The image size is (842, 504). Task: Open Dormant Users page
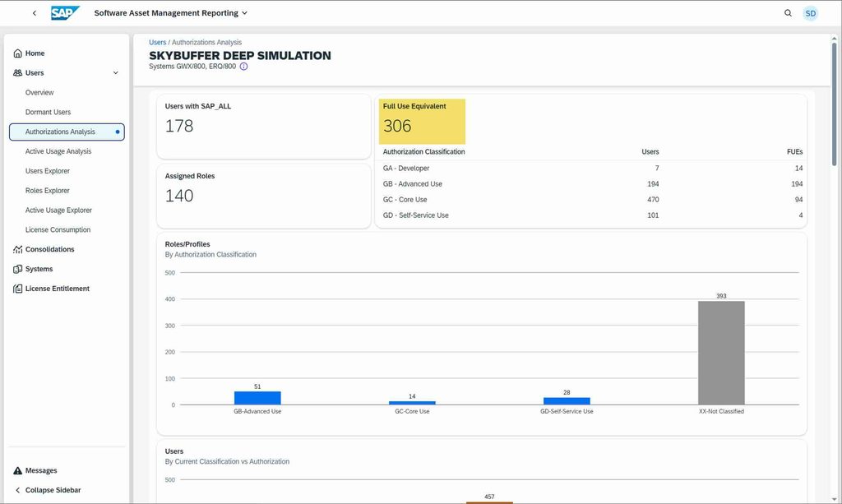pos(48,112)
